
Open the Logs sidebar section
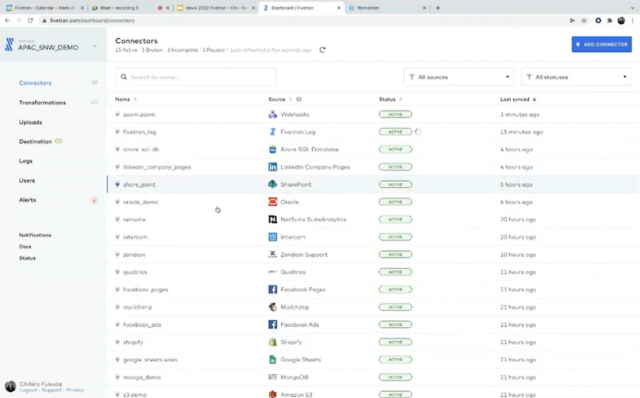pos(25,161)
